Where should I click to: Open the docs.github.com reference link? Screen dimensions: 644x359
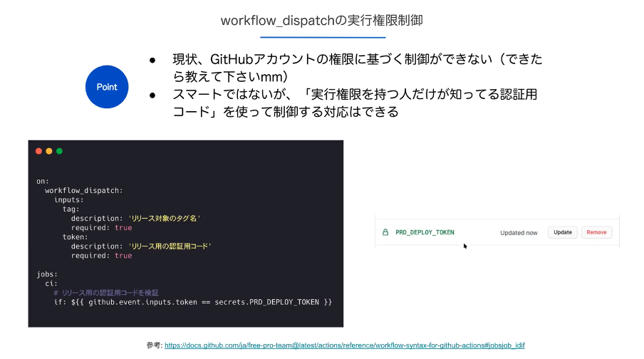point(345,345)
